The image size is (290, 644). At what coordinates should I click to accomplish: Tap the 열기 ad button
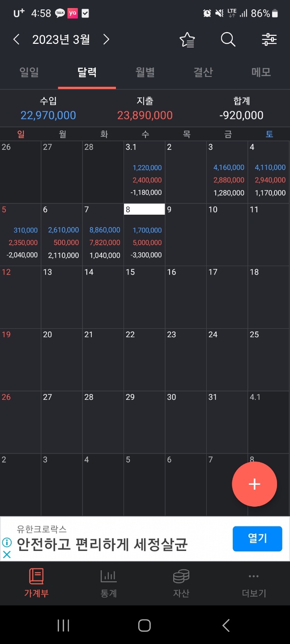point(257,538)
